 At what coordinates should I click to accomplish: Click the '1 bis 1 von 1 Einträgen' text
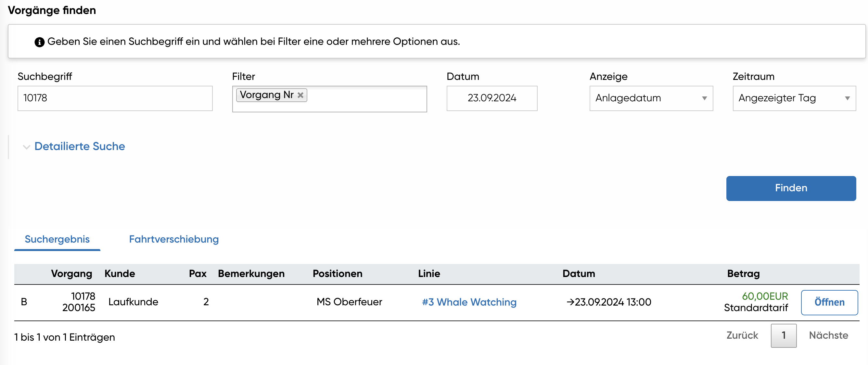click(64, 337)
